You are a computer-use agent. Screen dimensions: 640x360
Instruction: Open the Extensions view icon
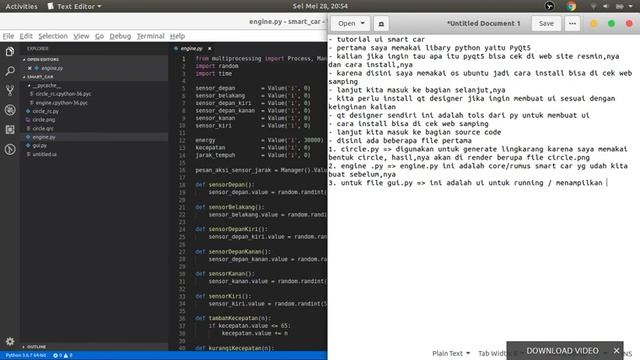[10, 129]
